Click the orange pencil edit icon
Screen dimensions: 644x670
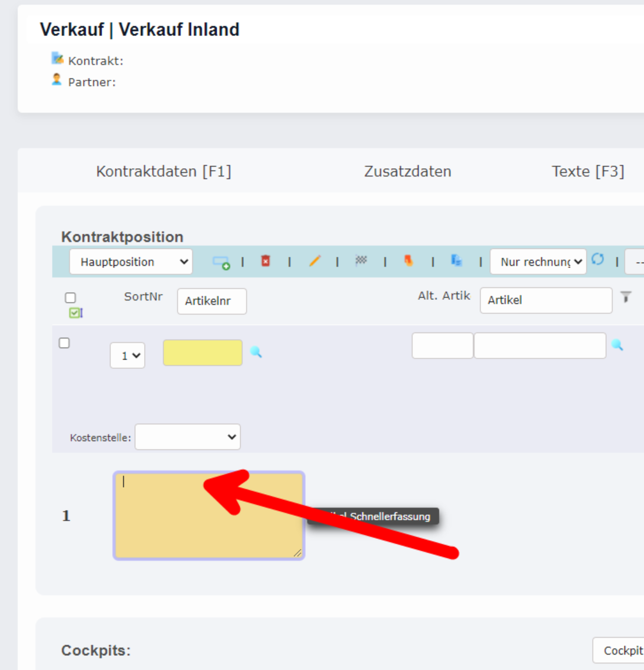pos(315,261)
